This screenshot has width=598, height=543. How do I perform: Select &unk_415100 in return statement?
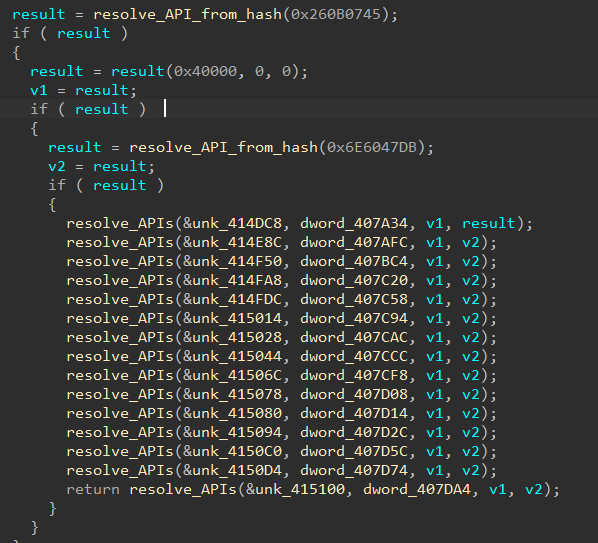[296, 489]
